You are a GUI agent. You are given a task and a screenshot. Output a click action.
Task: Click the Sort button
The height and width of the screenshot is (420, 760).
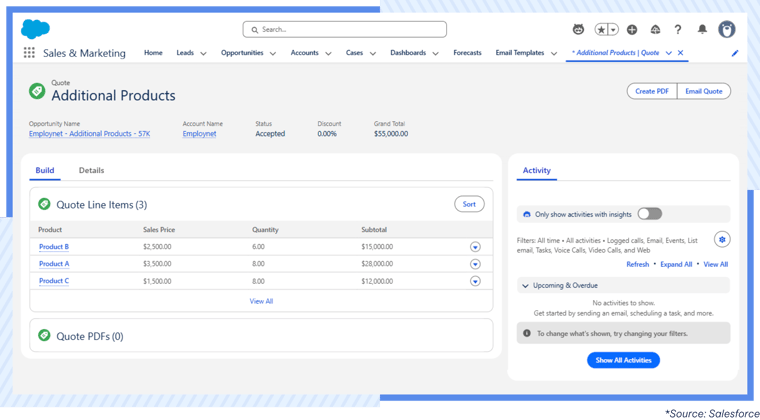tap(469, 204)
